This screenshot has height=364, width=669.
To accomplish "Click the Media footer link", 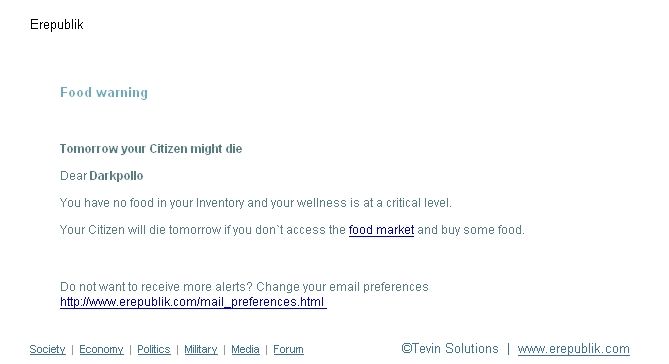I will 245,349.
